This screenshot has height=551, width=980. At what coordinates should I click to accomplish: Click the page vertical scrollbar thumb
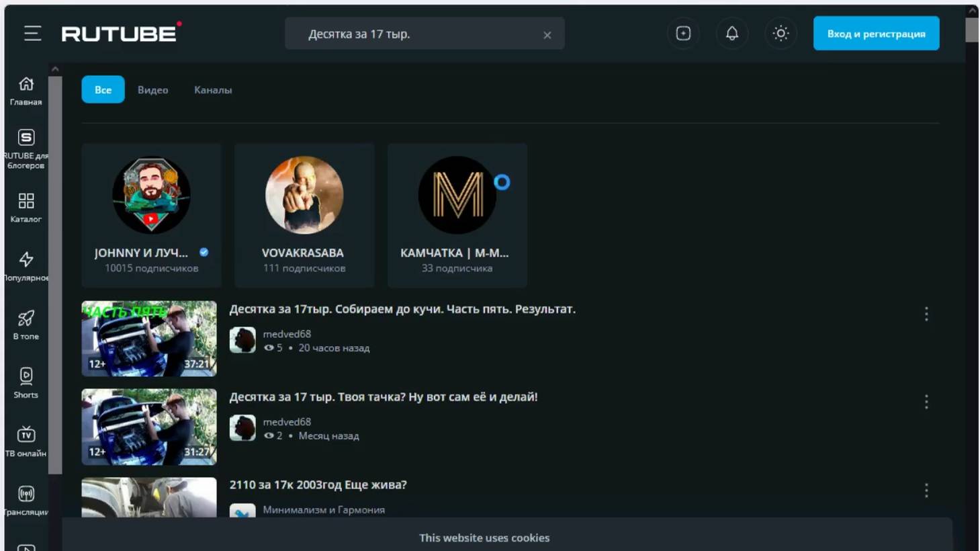coord(972,30)
